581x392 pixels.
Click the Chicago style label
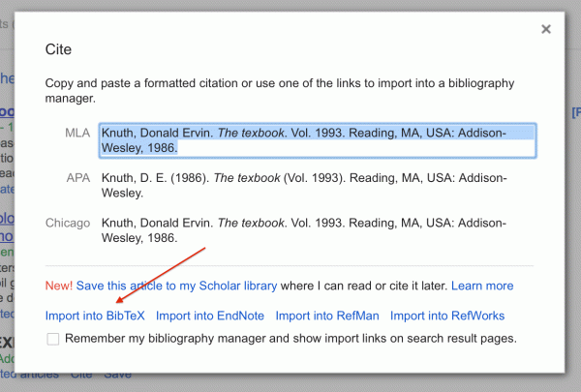(68, 223)
